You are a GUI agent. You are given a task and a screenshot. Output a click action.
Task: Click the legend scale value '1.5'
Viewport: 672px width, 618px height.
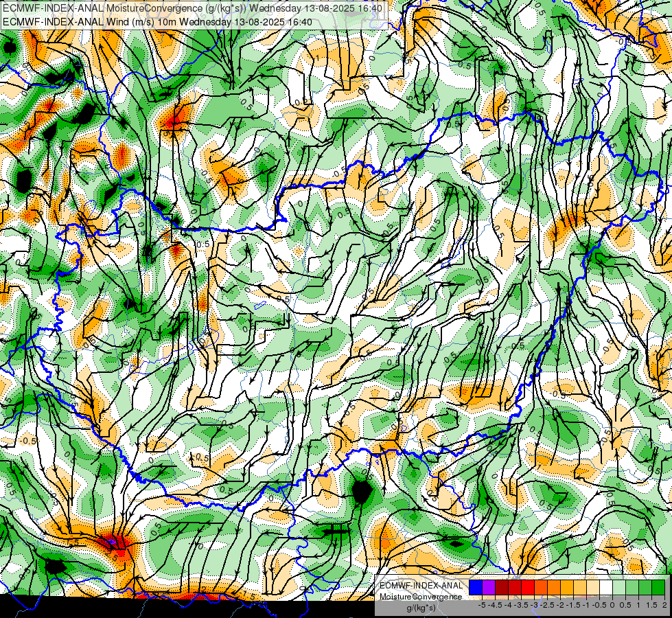pos(651,605)
